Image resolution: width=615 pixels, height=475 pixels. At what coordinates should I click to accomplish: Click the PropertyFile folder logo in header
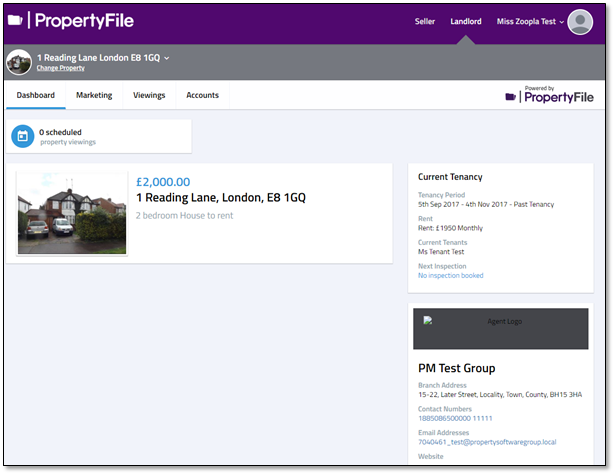click(x=15, y=20)
